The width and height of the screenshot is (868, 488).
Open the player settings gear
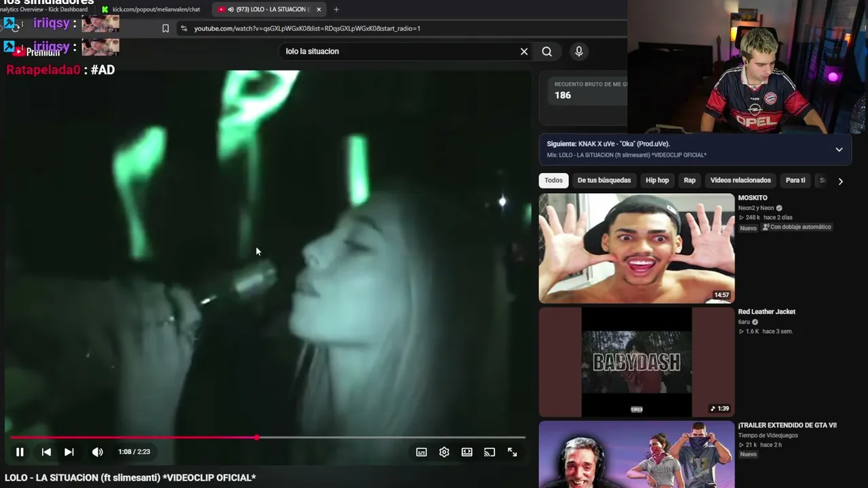click(x=444, y=452)
